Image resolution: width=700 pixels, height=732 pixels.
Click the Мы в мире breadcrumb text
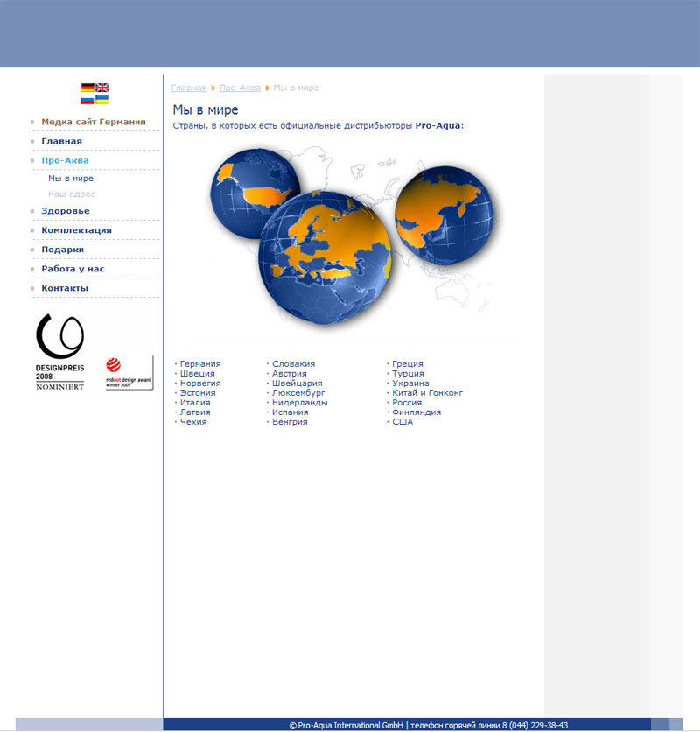296,88
